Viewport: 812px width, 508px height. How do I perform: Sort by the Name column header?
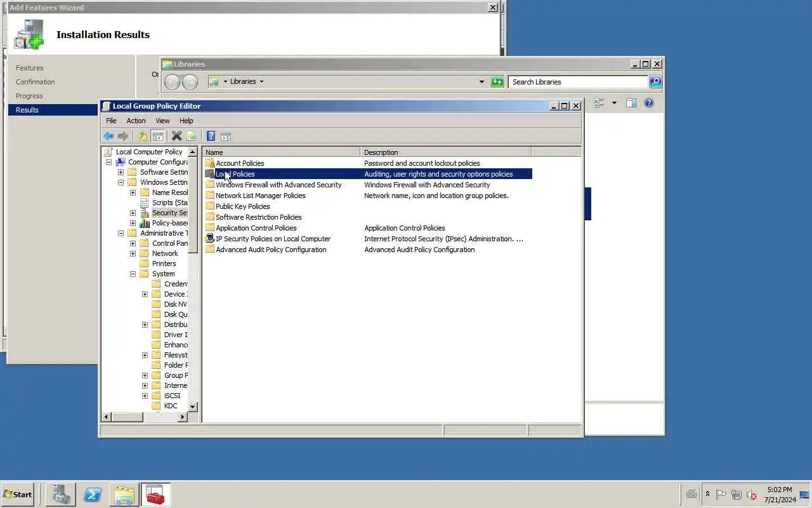point(281,152)
